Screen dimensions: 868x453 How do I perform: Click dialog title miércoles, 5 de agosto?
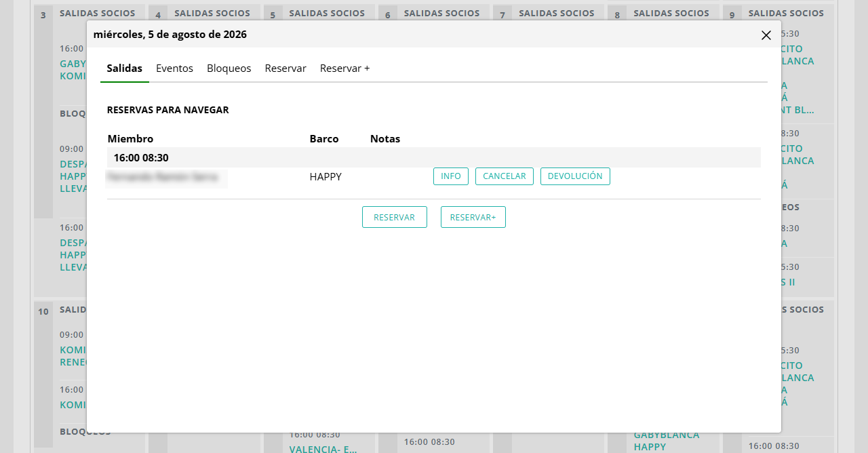click(x=170, y=35)
